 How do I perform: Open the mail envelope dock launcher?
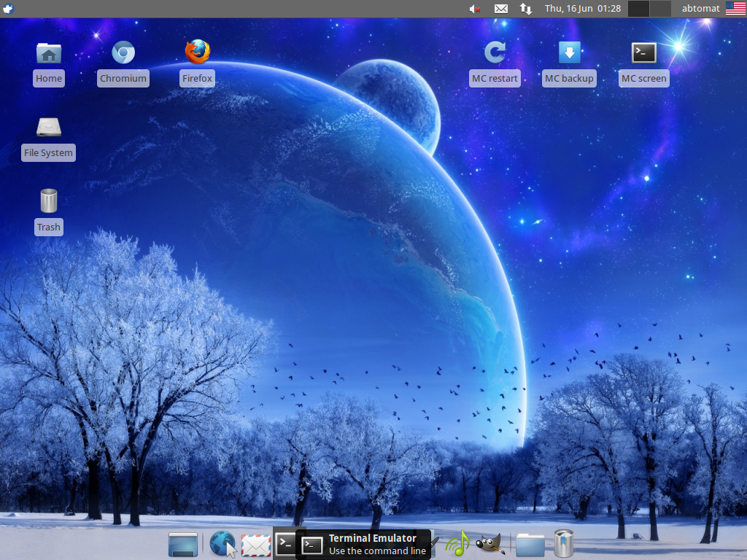(x=256, y=545)
